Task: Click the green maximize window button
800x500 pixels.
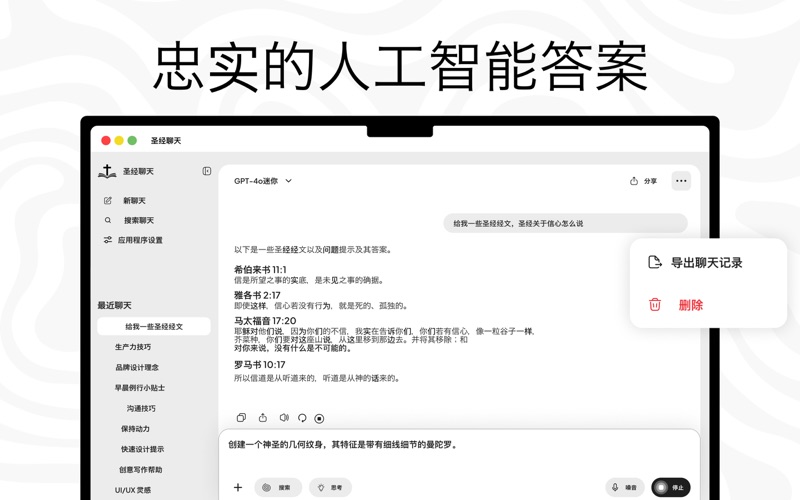Action: tap(132, 140)
